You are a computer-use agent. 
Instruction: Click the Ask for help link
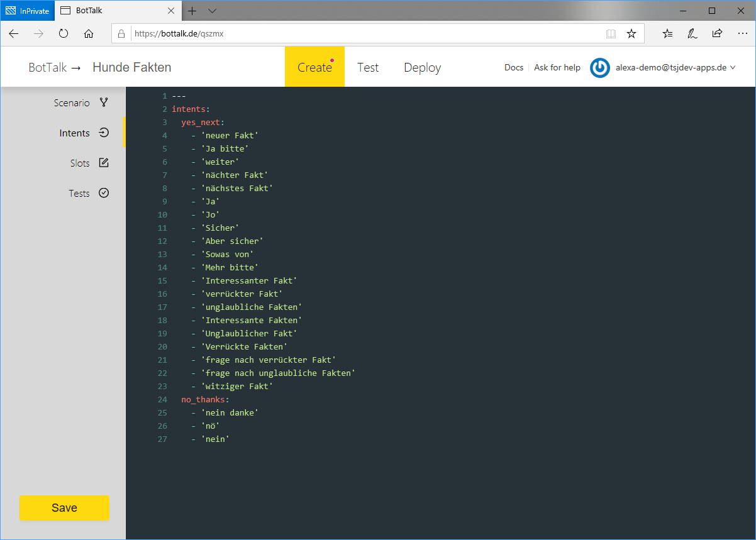coord(557,68)
